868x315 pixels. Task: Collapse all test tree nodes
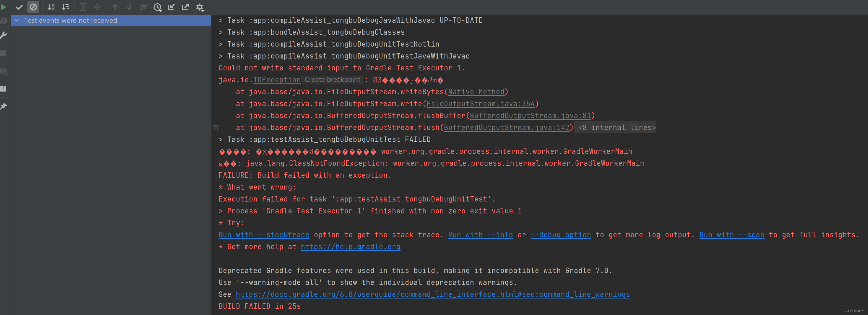click(x=97, y=7)
